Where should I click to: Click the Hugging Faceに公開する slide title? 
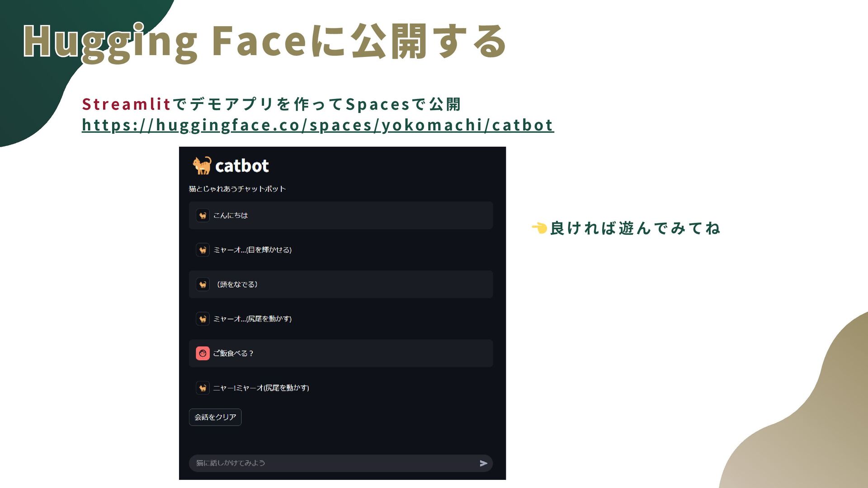click(x=264, y=42)
